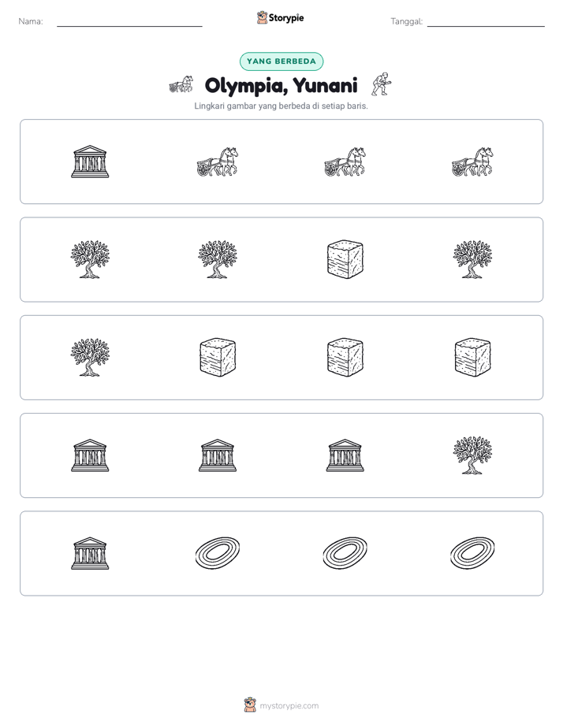
Task: Click the last chariot in the first row
Action: tap(472, 162)
